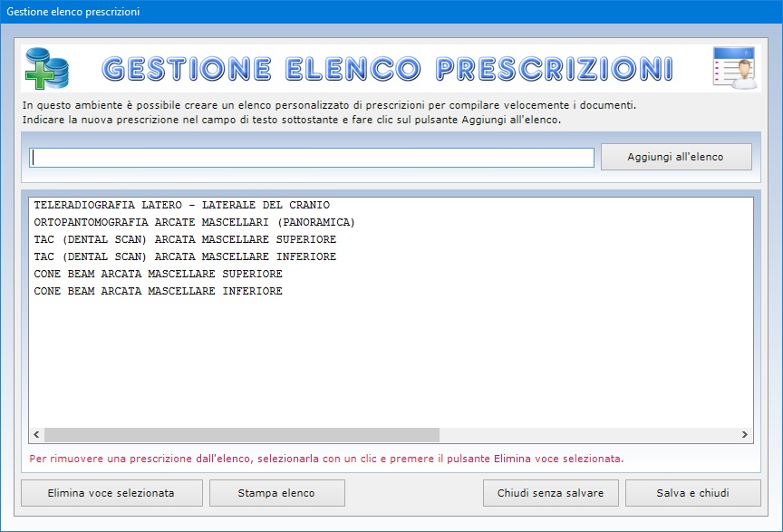The image size is (783, 532).
Task: Select TAC (DENTAL SCAN) ARCATA MASCELLARE SUPERIORE
Action: 185,239
